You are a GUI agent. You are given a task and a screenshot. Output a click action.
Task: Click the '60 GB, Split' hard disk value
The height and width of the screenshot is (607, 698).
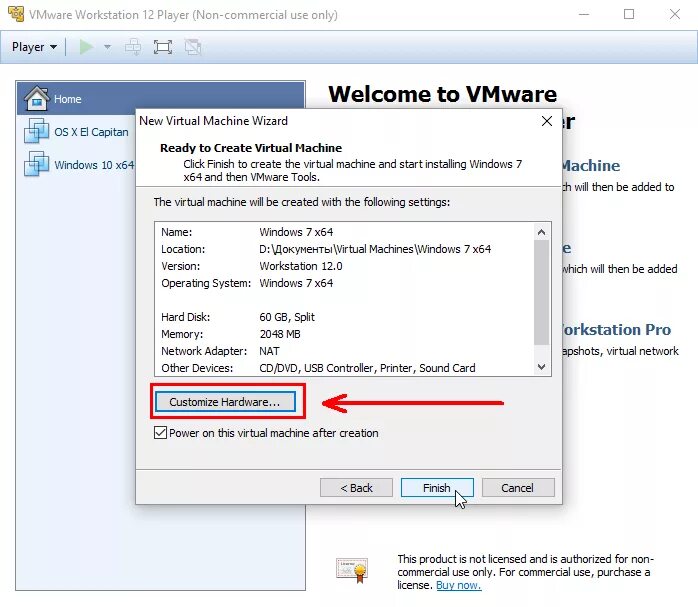[x=287, y=317]
